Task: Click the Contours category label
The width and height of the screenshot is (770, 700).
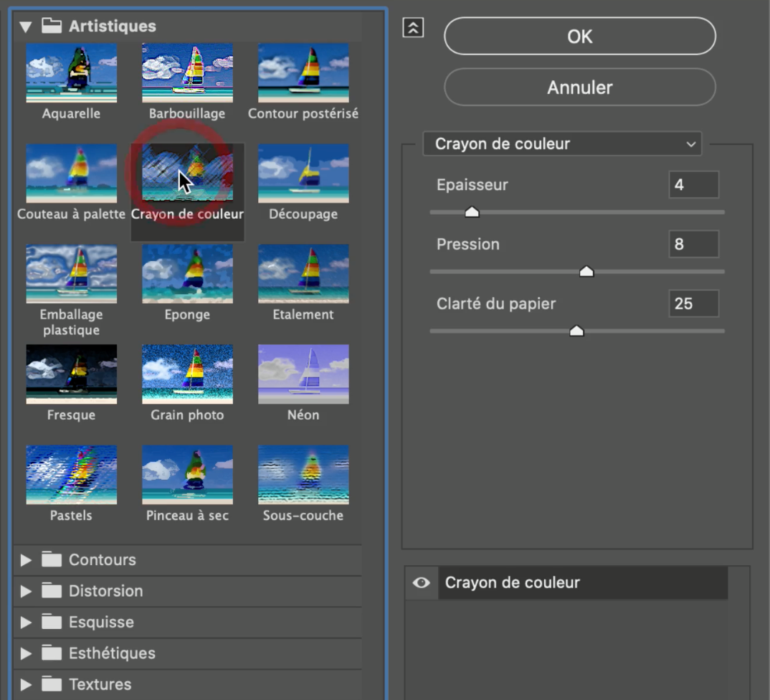Action: coord(102,559)
